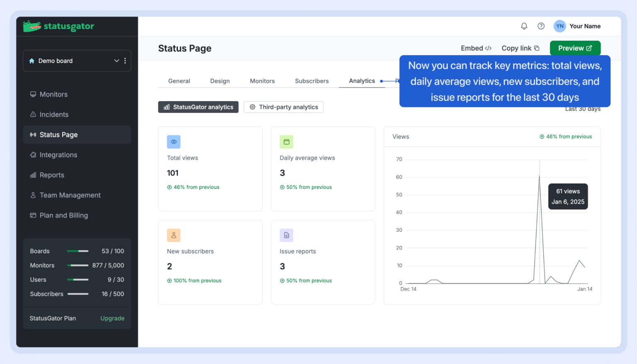This screenshot has height=364, width=637.
Task: Click the Total views eye icon
Action: (x=174, y=142)
